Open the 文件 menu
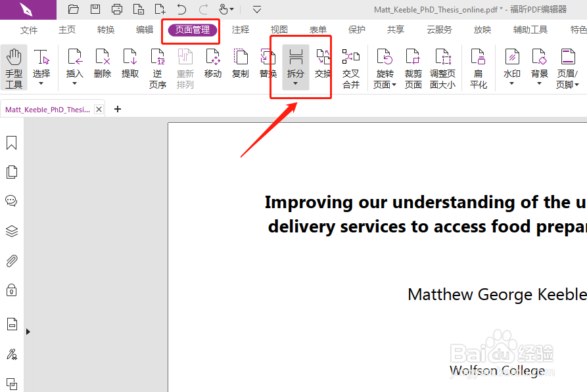587x392 pixels. click(29, 30)
